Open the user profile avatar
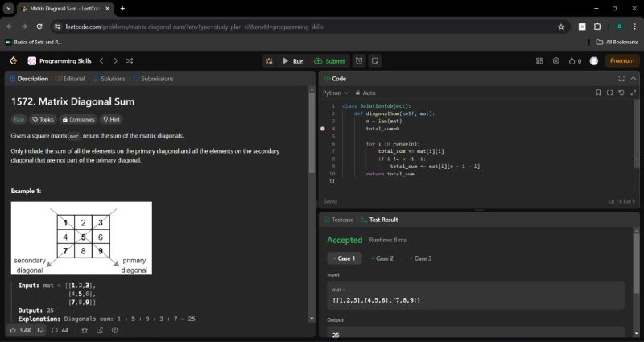 pyautogui.click(x=593, y=61)
